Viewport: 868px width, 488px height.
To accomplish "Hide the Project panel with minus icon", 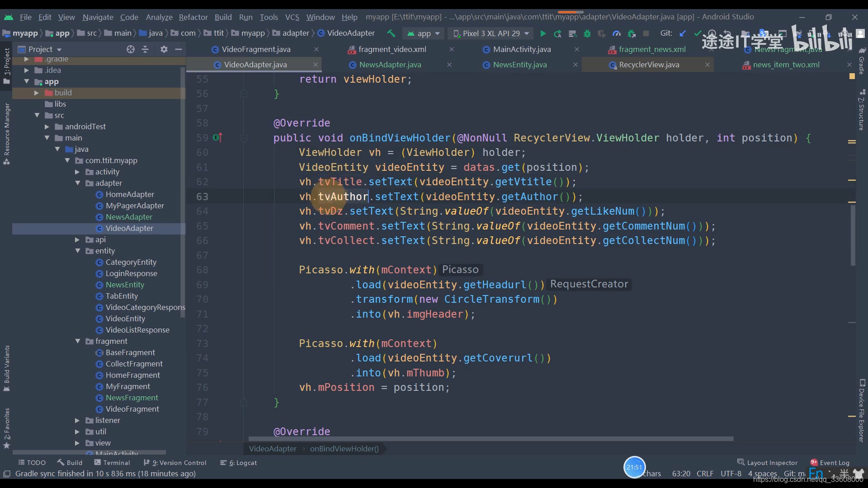I will click(x=179, y=49).
